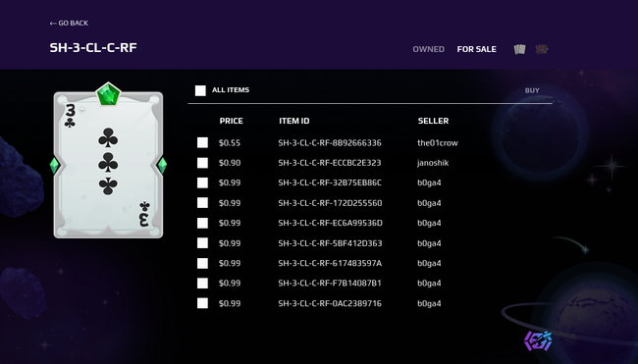The width and height of the screenshot is (638, 364).
Task: Click the cards view icon
Action: [519, 49]
